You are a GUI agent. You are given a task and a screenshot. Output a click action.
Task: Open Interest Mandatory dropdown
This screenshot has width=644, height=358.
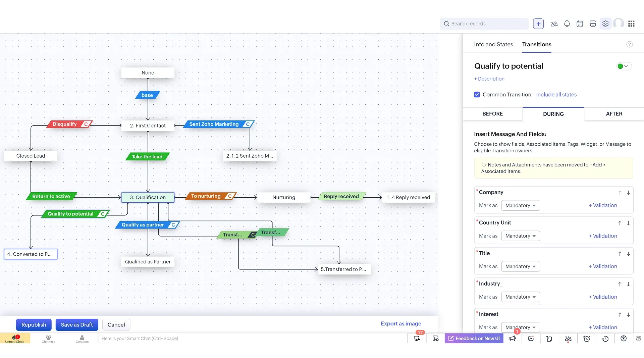pyautogui.click(x=520, y=327)
